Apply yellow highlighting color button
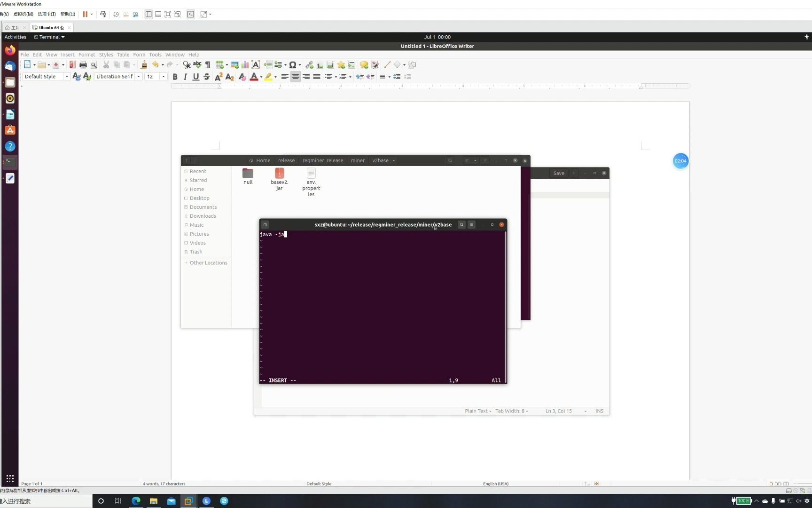The width and height of the screenshot is (812, 508). pyautogui.click(x=268, y=77)
